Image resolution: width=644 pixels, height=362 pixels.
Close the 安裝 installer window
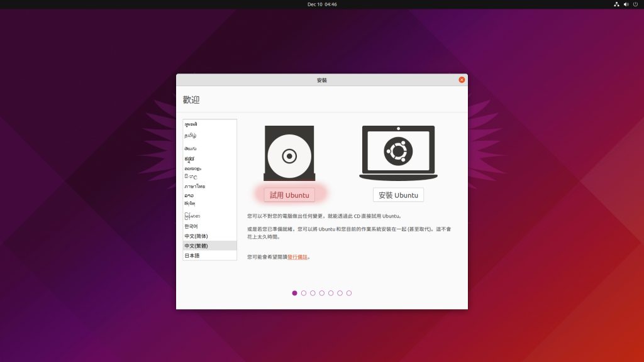coord(462,80)
